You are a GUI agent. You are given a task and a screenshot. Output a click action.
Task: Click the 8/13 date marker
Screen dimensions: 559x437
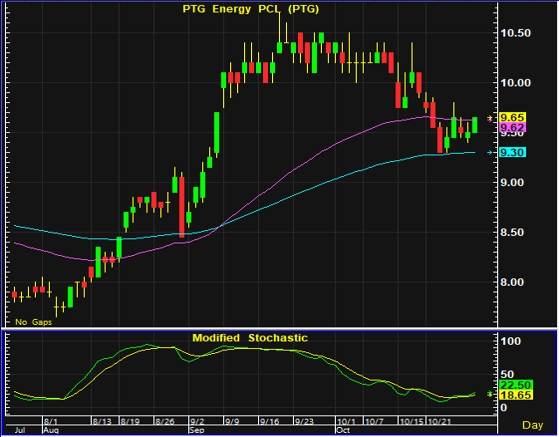coord(102,422)
